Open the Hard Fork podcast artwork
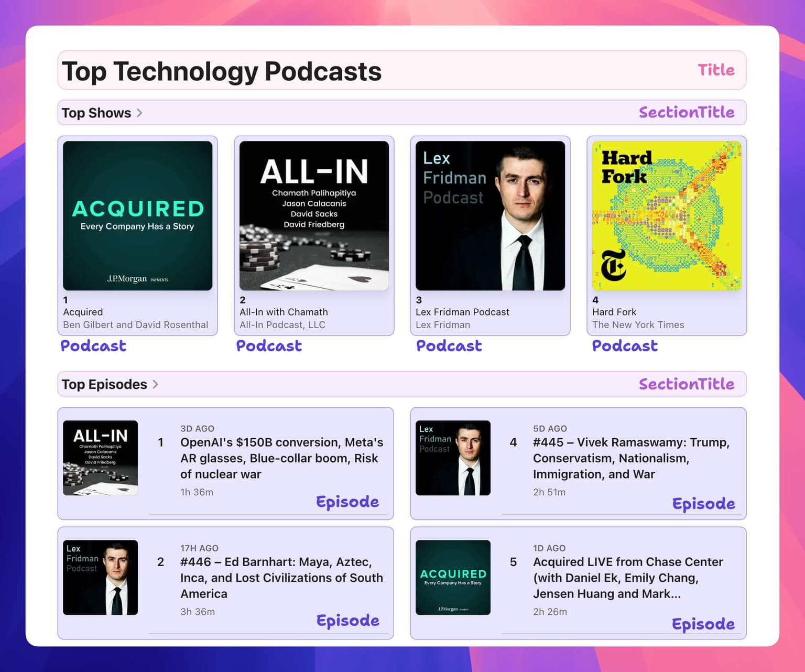The height and width of the screenshot is (672, 805). click(667, 215)
